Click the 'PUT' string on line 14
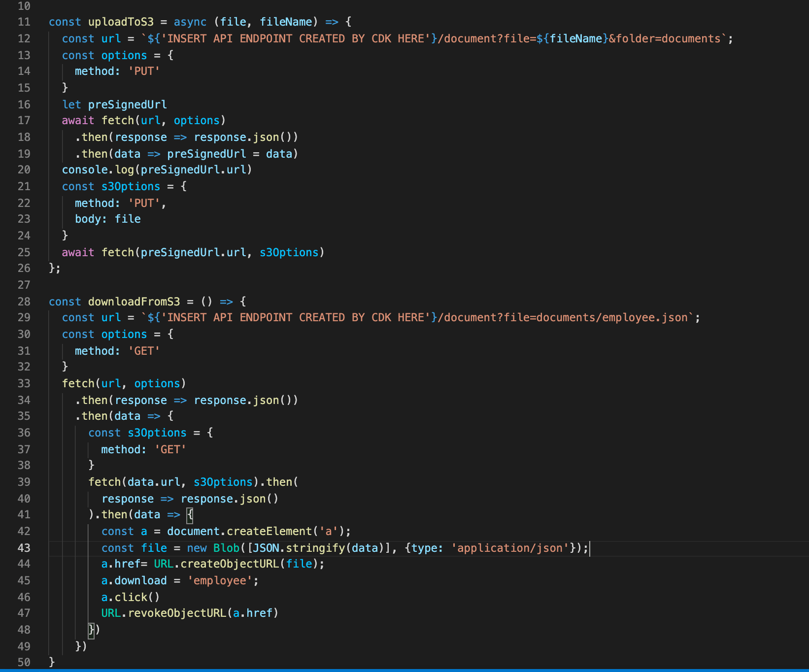Screen dimensions: 809x672 pyautogui.click(x=144, y=71)
